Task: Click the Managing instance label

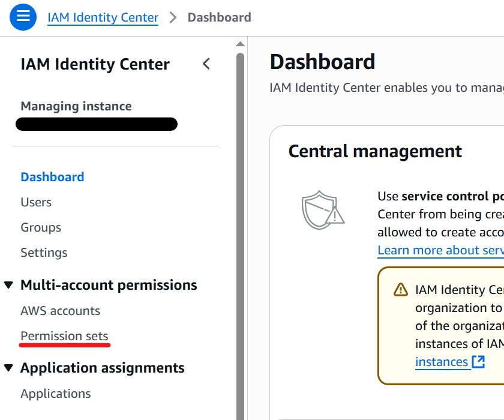Action: [x=76, y=106]
